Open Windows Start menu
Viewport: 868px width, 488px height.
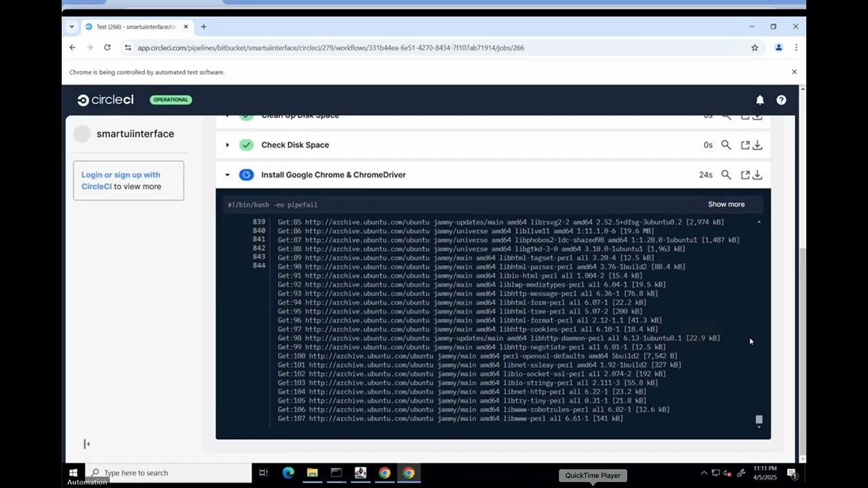click(73, 472)
